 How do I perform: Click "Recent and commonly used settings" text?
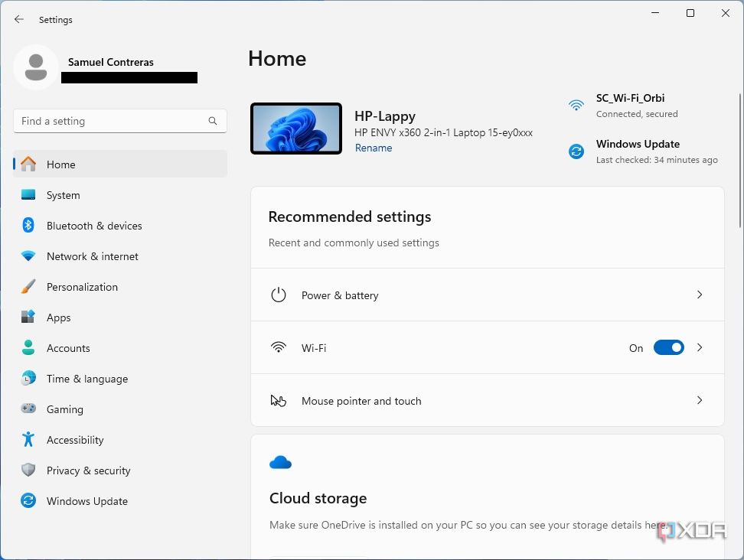[x=354, y=243]
